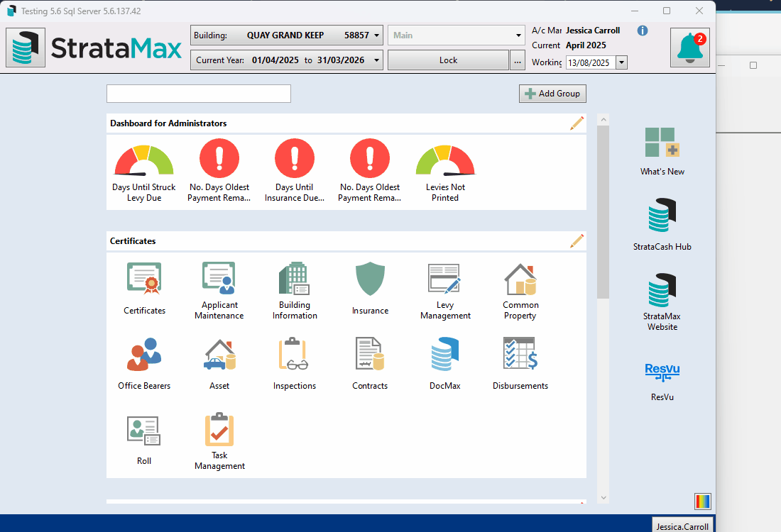View Levies Not Printed gauge
Image resolution: width=781 pixels, height=532 pixels.
(445, 160)
